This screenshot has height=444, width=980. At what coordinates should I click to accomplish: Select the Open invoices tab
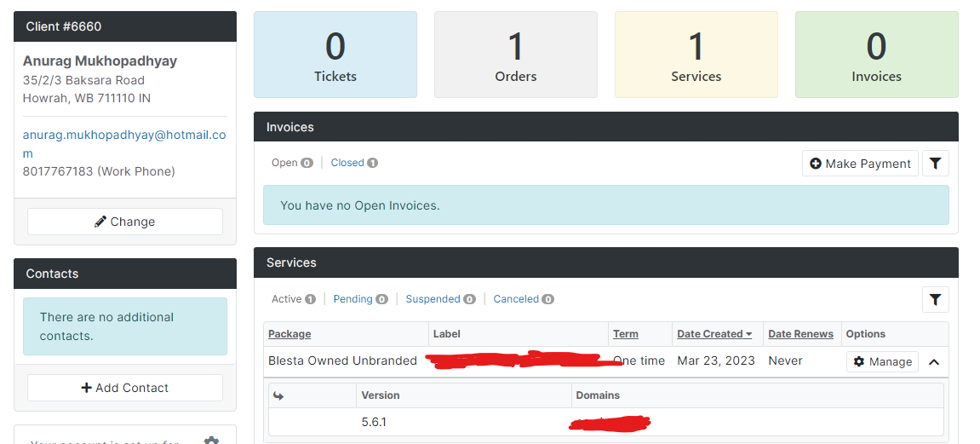point(292,163)
